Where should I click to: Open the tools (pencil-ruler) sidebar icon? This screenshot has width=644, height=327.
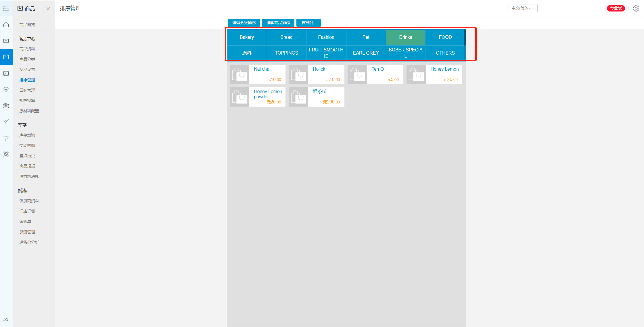tap(6, 154)
